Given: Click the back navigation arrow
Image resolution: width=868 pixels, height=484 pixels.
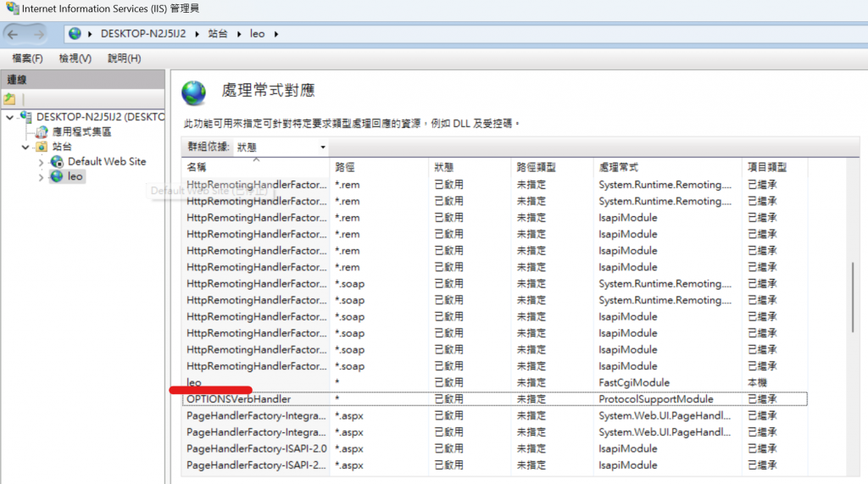Looking at the screenshot, I should tap(13, 35).
